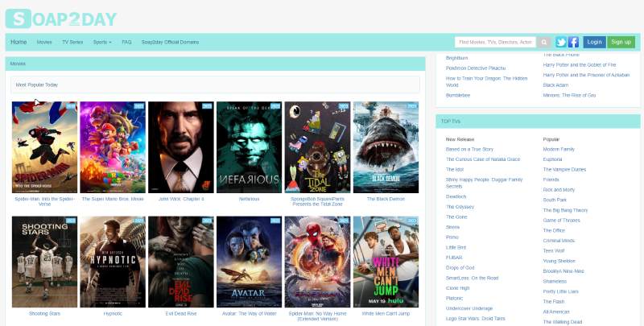This screenshot has width=644, height=326.
Task: Open Soap2day Official Domains nav item
Action: (170, 42)
